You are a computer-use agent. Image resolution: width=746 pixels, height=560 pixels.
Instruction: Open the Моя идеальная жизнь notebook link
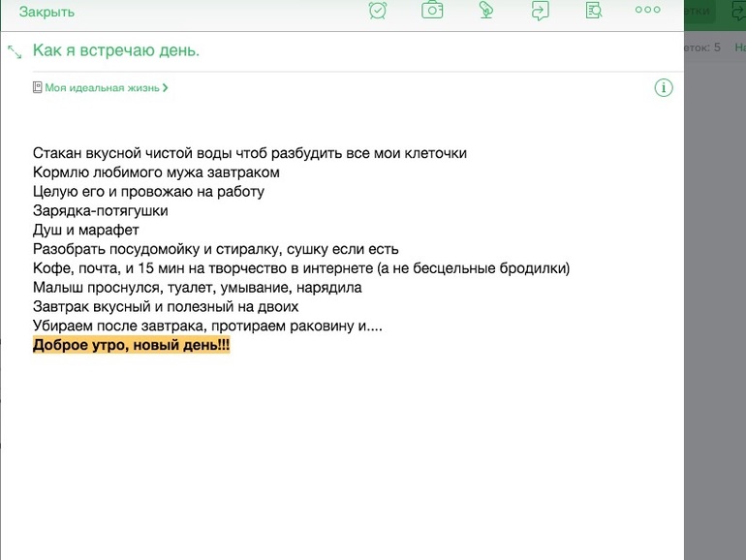(102, 87)
